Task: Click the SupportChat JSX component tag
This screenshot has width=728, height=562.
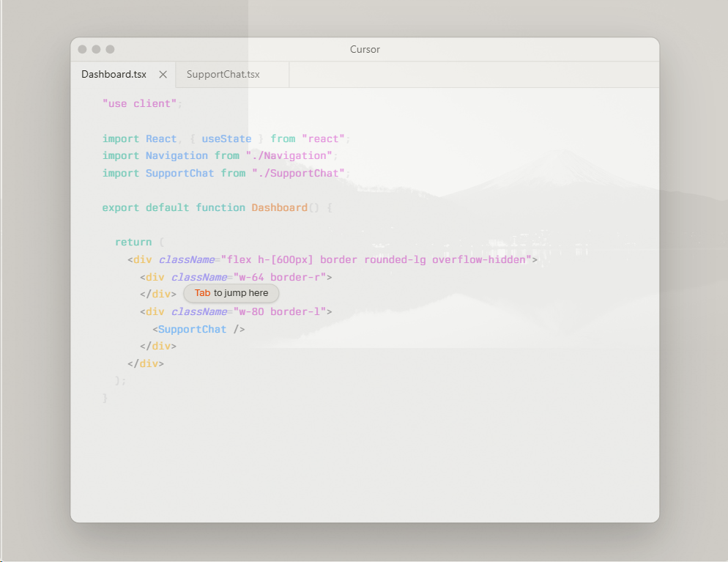Action: click(x=192, y=329)
